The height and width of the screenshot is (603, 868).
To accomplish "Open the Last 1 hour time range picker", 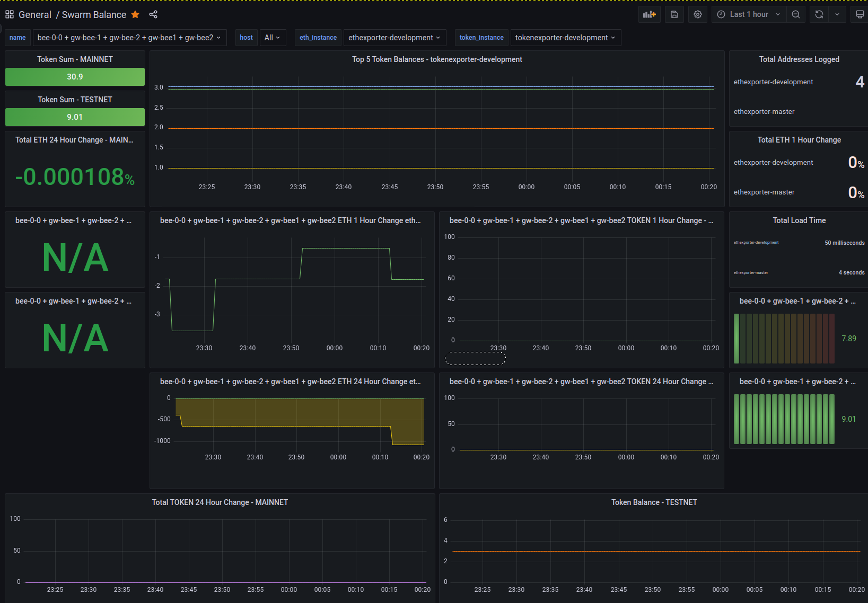I will 748,14.
